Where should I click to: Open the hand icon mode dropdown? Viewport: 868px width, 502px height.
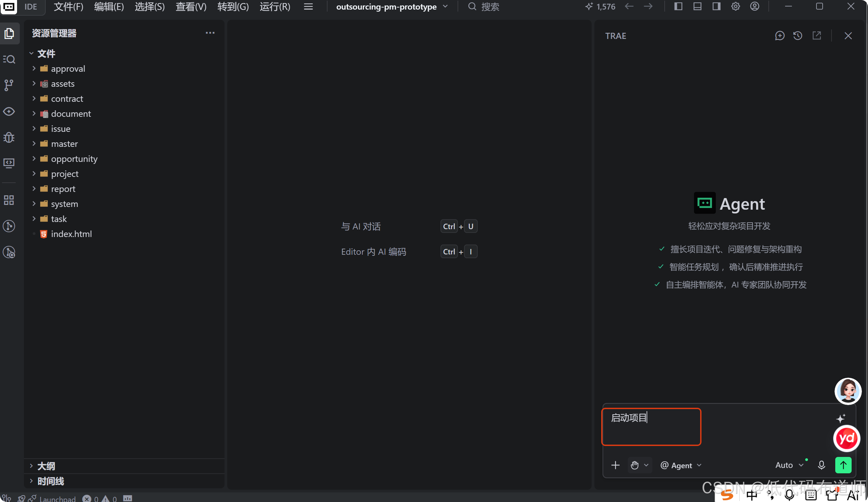click(x=640, y=465)
